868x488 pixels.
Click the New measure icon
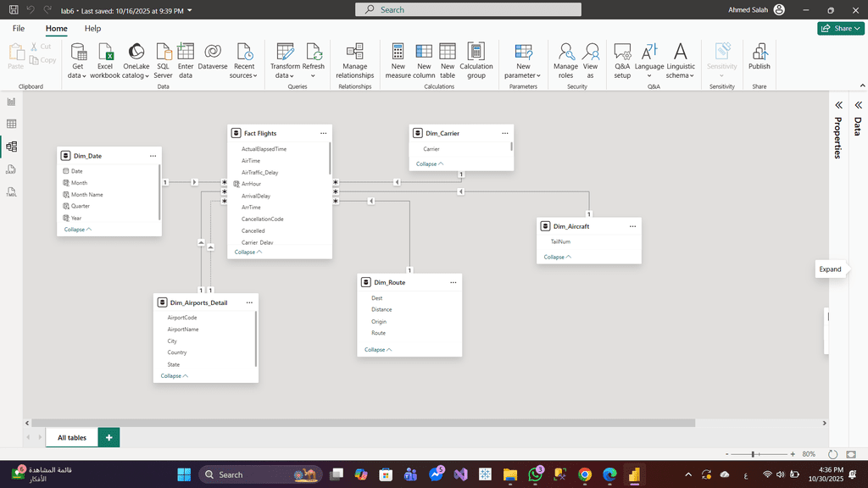(398, 52)
